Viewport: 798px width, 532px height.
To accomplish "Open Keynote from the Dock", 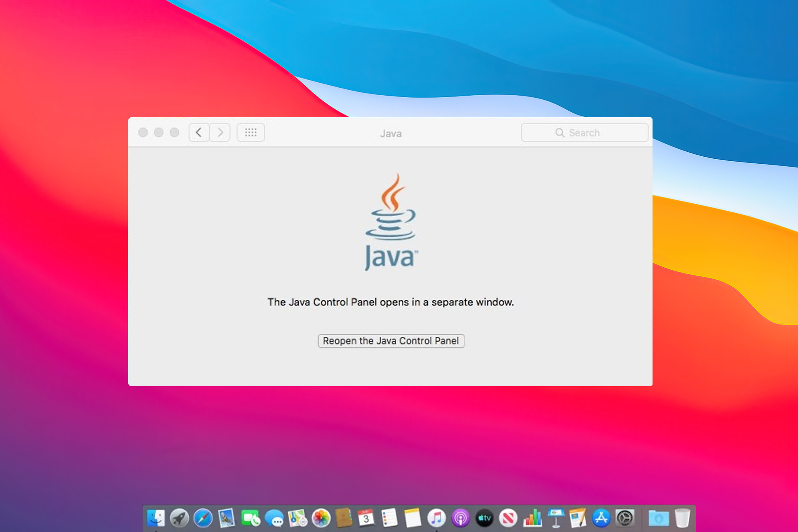I will (555, 519).
